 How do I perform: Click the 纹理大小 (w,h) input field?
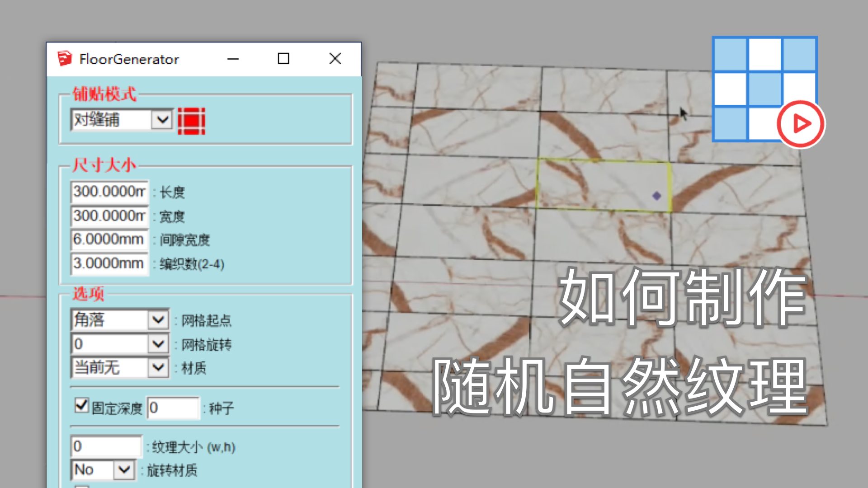(106, 446)
